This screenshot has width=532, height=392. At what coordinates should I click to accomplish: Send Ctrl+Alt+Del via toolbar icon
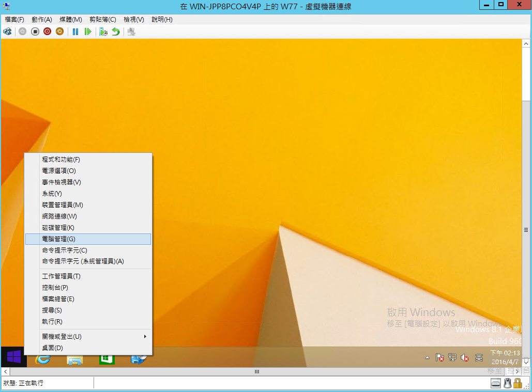click(7, 32)
